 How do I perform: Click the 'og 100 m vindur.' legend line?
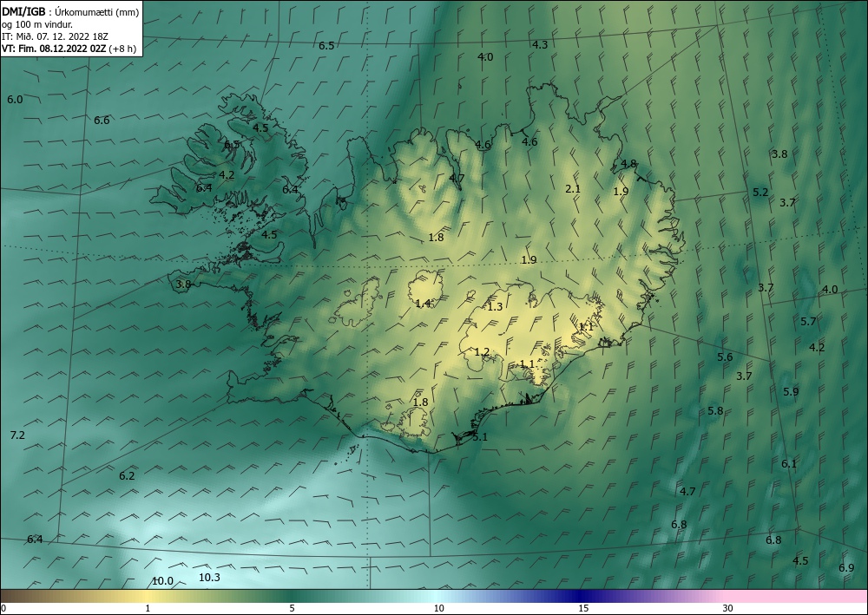pyautogui.click(x=37, y=24)
